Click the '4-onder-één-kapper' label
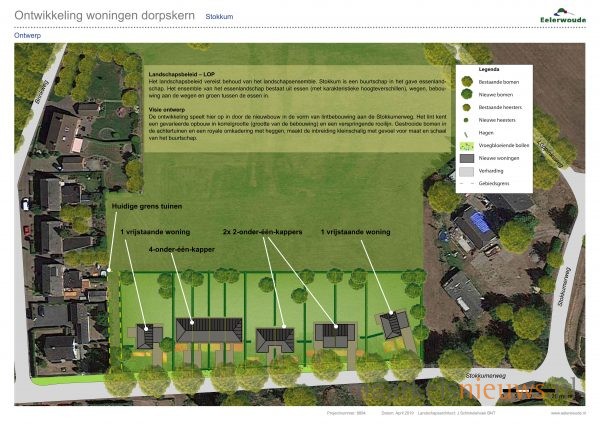The width and height of the screenshot is (600, 424). point(182,248)
